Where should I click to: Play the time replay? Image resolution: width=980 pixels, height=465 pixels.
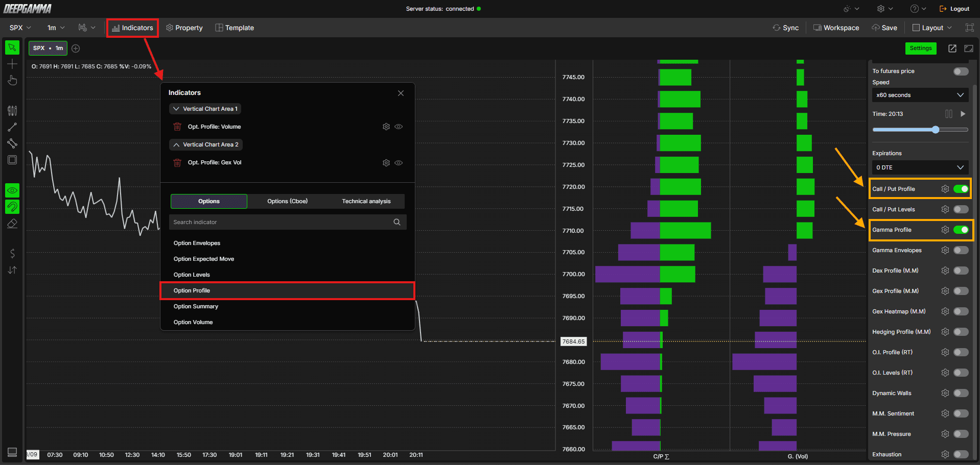[x=963, y=114]
